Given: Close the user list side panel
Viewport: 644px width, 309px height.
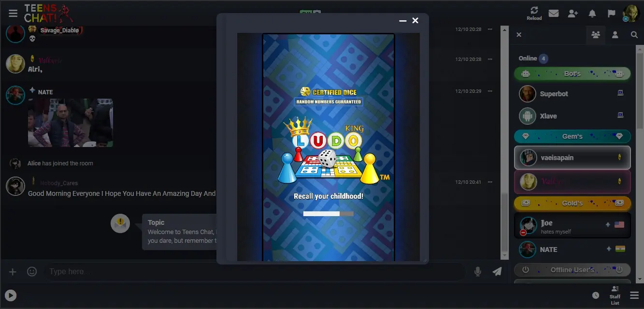Looking at the screenshot, I should [x=519, y=35].
